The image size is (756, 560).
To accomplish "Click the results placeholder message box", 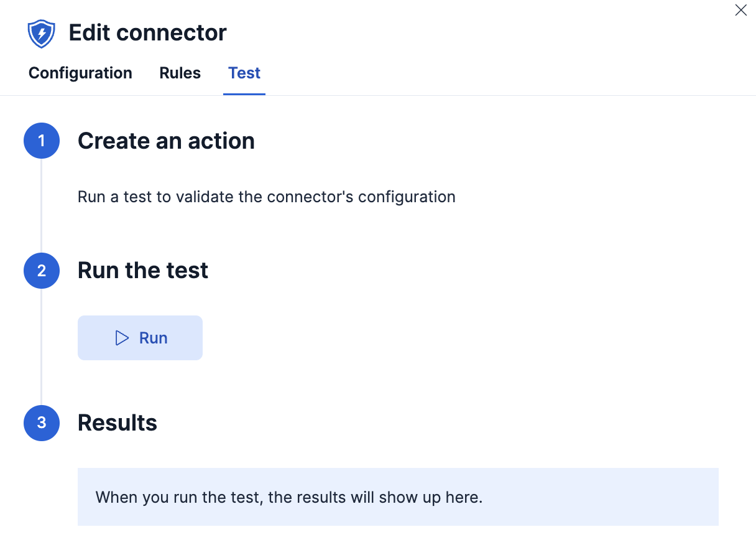I will click(x=398, y=497).
